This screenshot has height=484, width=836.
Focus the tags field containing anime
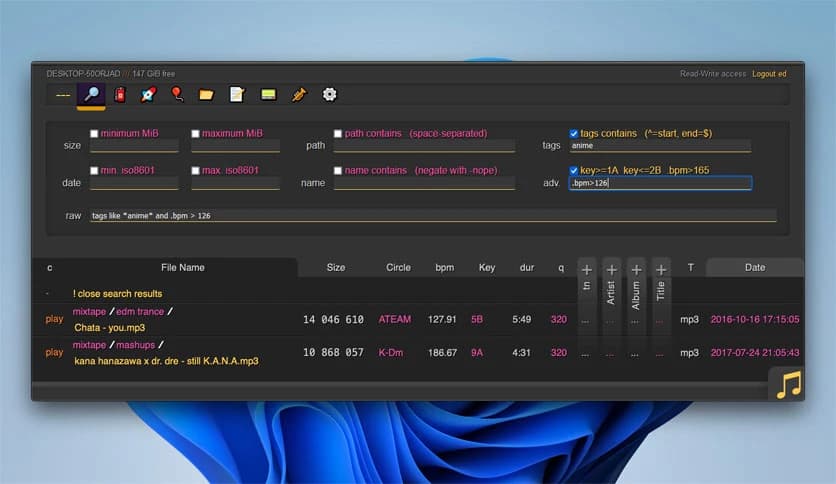660,146
